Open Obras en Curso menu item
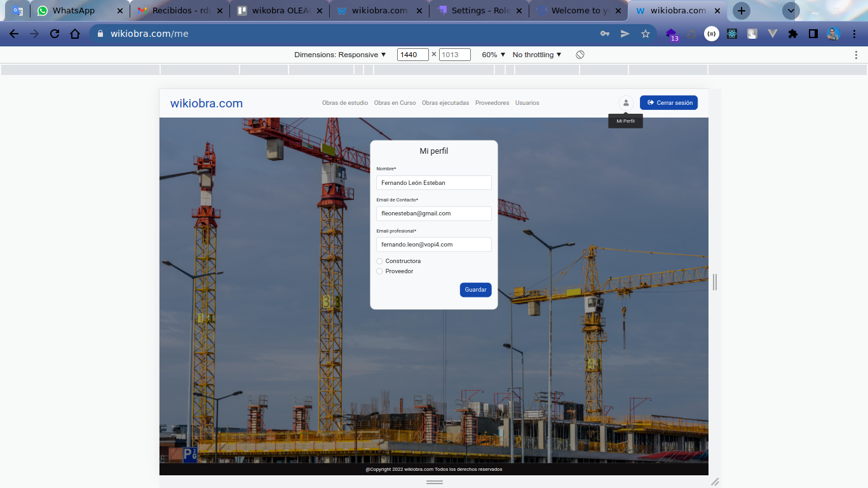 coord(395,103)
